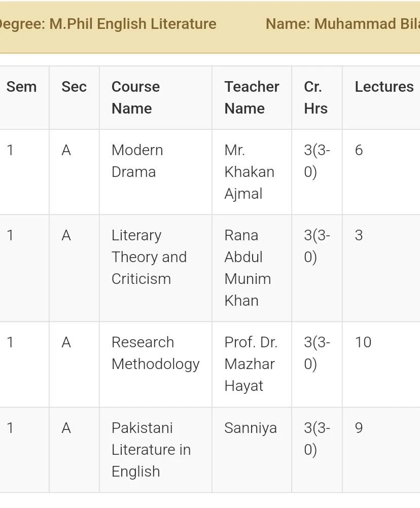Select teacher name Sanniya
Viewport: 420px width, 508px height.
pyautogui.click(x=251, y=428)
